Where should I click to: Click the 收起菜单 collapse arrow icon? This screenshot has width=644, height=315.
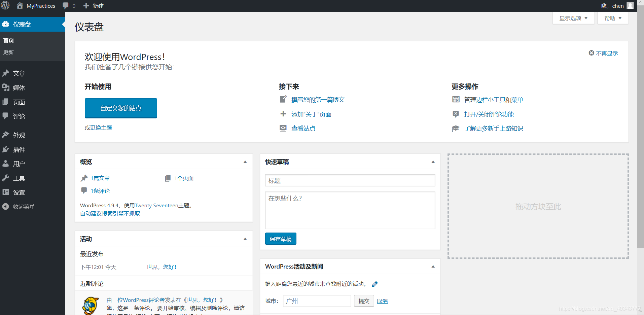click(x=6, y=206)
